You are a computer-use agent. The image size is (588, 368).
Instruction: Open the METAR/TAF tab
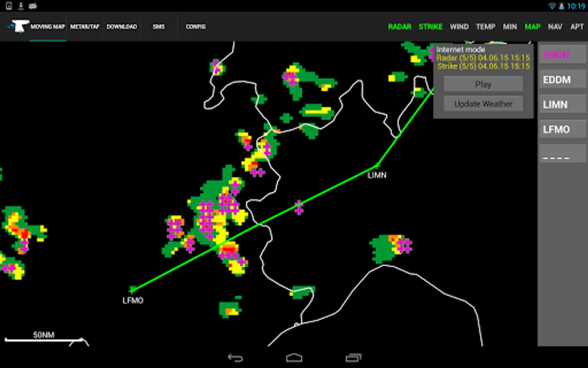[85, 27]
